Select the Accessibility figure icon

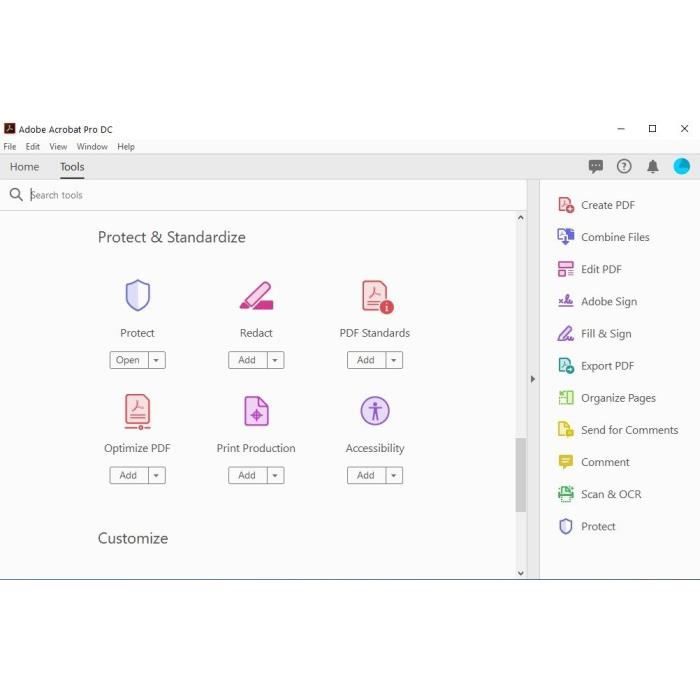coord(375,411)
